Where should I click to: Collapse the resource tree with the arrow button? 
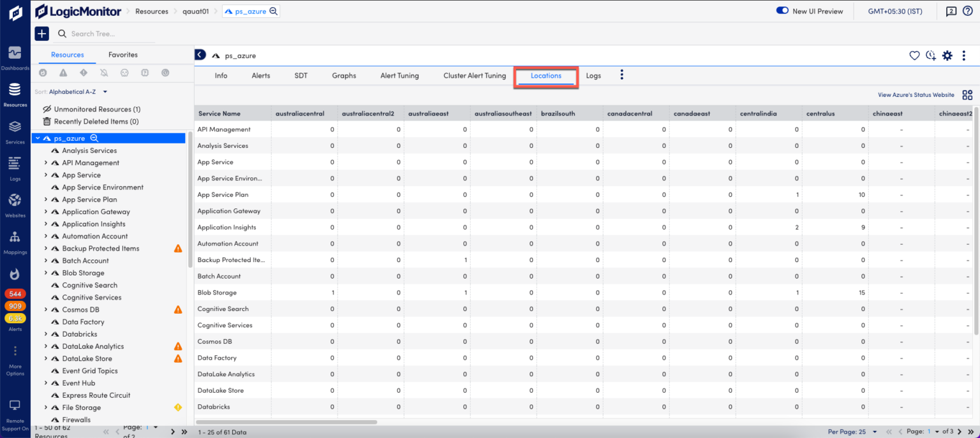[200, 55]
